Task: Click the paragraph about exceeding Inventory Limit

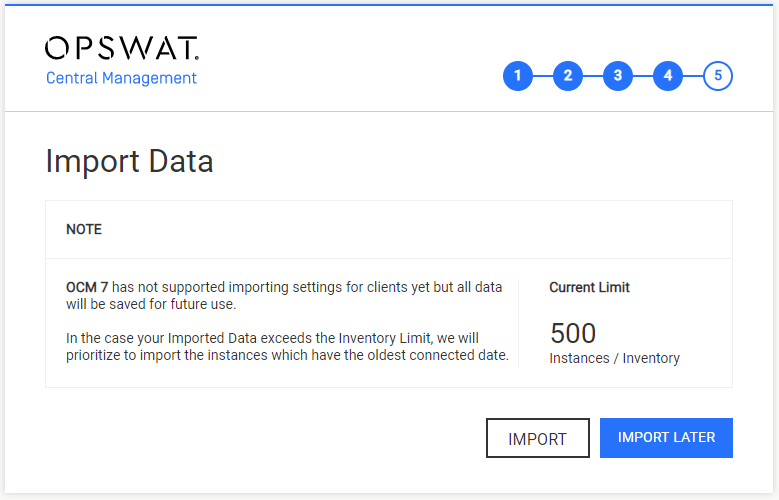Action: tap(287, 346)
